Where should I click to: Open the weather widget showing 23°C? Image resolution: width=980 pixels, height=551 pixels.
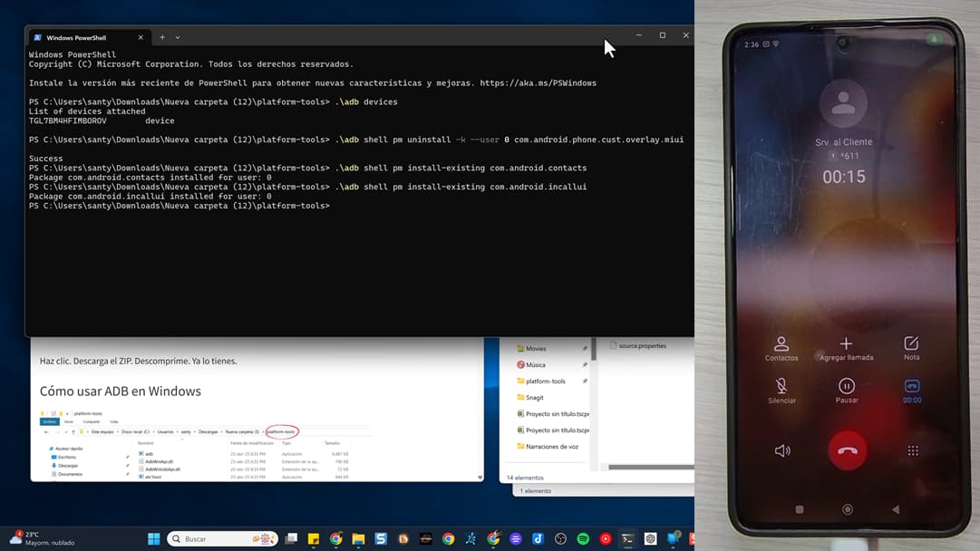42,538
